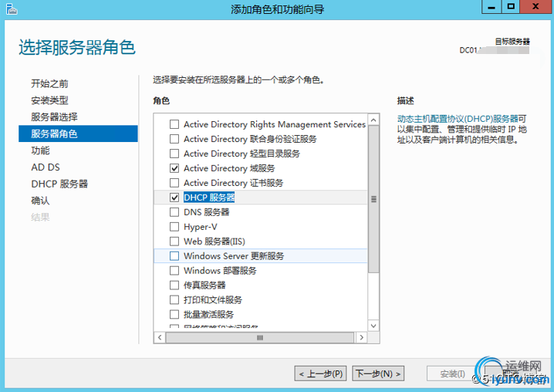Click the horizontal scroll-left arrow

[x=160, y=337]
